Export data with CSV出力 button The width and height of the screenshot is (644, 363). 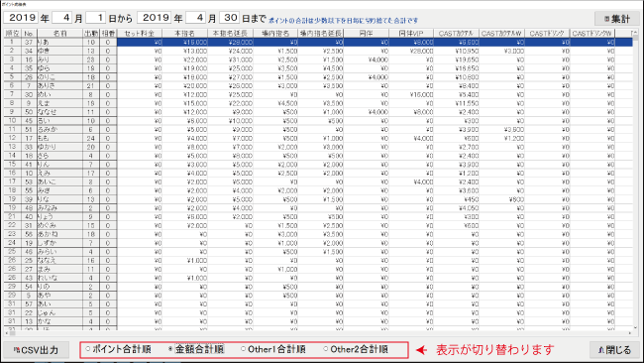point(36,350)
